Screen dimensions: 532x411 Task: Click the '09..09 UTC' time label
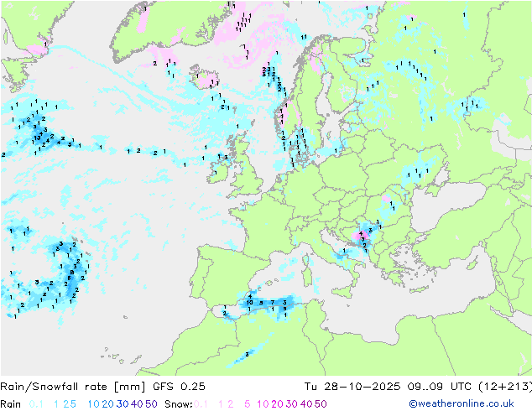point(439,387)
